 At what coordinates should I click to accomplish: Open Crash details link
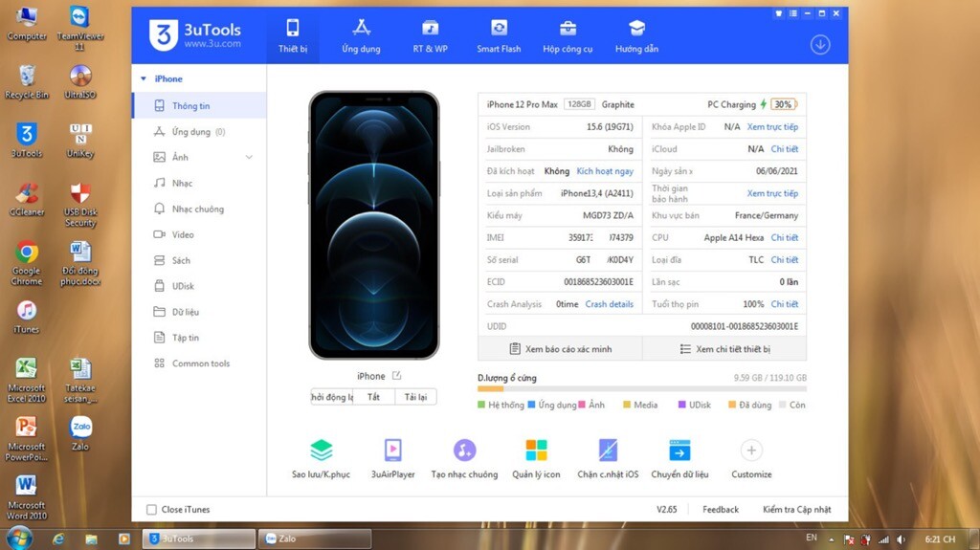coord(609,304)
